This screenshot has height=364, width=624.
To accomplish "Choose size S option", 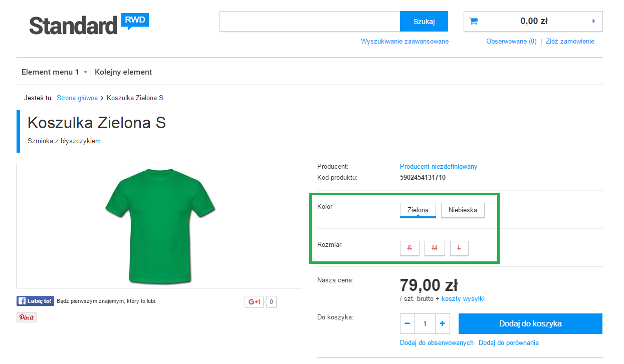I will (409, 248).
